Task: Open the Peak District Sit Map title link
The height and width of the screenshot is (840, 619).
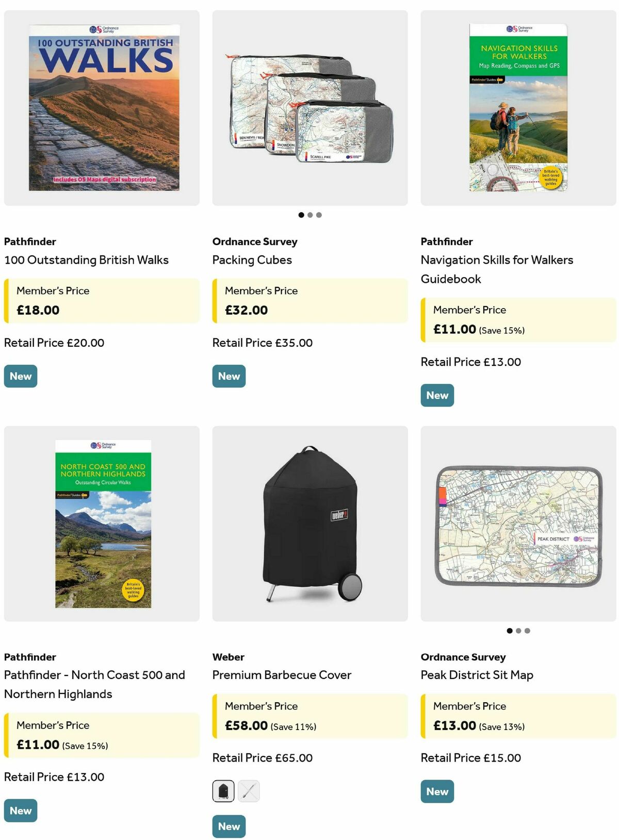Action: coord(477,675)
